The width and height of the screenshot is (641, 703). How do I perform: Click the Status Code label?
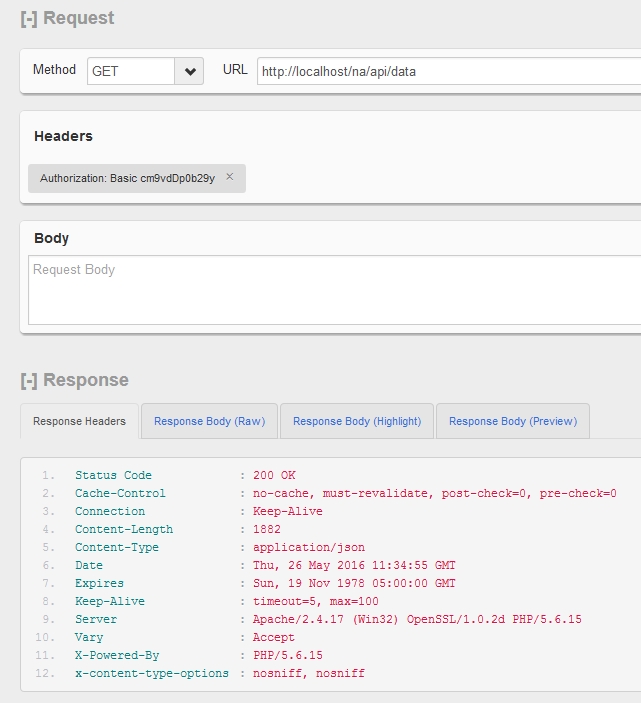[x=113, y=475]
